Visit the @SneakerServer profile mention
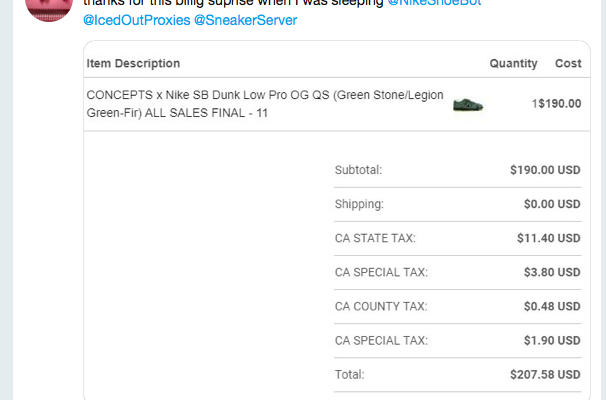The image size is (606, 400). [246, 20]
